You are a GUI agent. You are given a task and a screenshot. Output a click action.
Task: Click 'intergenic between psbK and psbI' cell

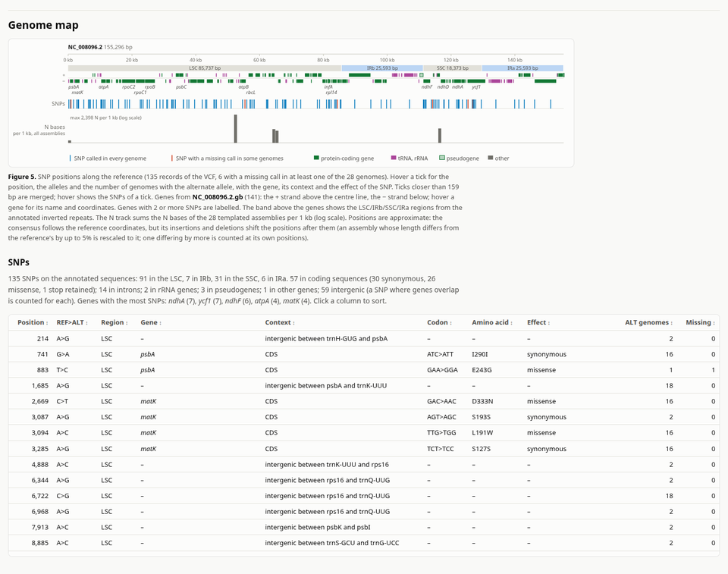(318, 527)
